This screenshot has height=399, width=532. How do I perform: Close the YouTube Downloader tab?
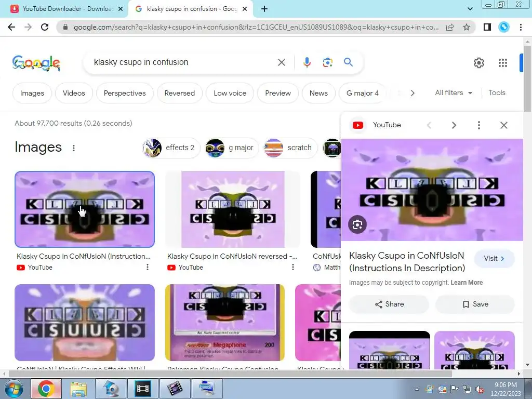[x=121, y=9]
